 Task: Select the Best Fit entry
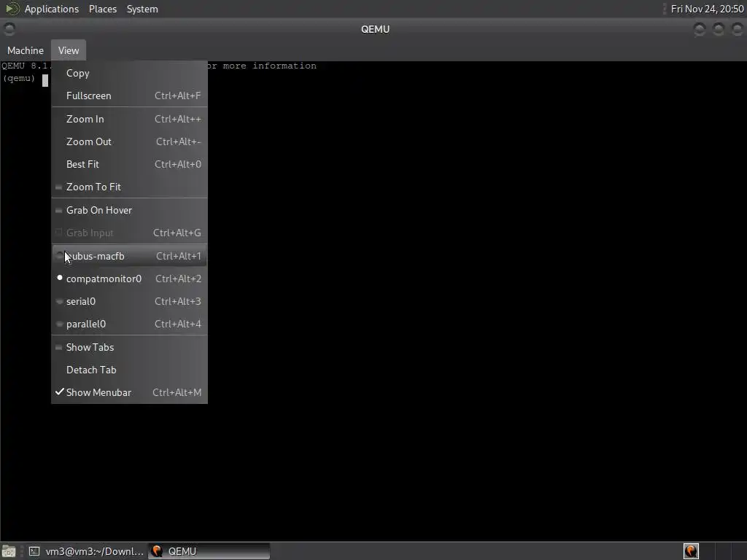pyautogui.click(x=129, y=164)
